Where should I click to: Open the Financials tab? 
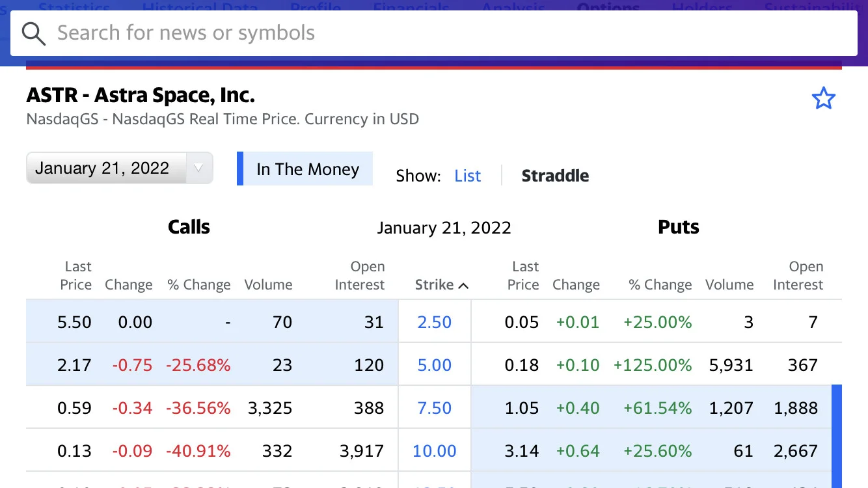tap(411, 8)
